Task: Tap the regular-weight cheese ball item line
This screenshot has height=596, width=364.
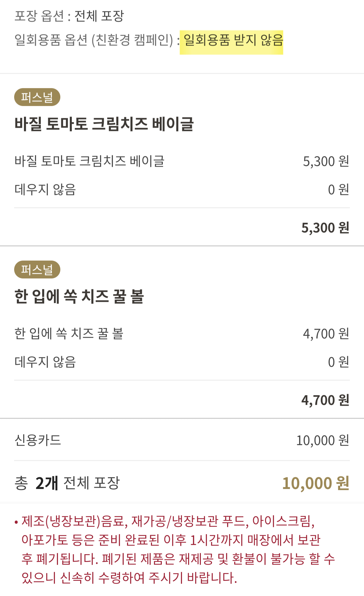Action: point(69,334)
